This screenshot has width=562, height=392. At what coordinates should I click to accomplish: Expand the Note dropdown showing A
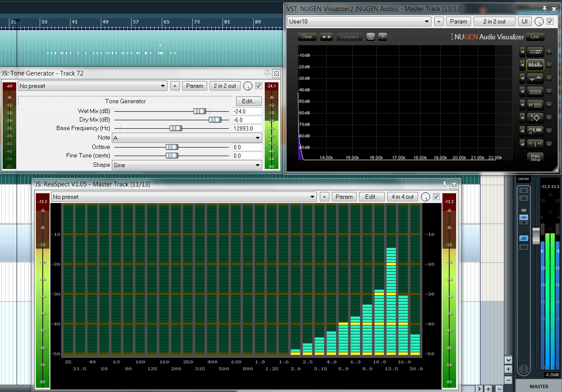pyautogui.click(x=187, y=138)
